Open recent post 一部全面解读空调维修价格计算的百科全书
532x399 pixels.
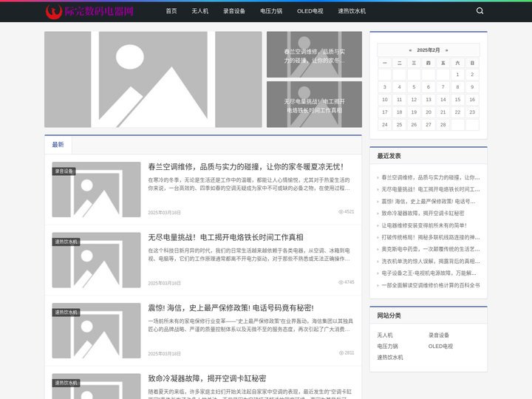pyautogui.click(x=431, y=285)
